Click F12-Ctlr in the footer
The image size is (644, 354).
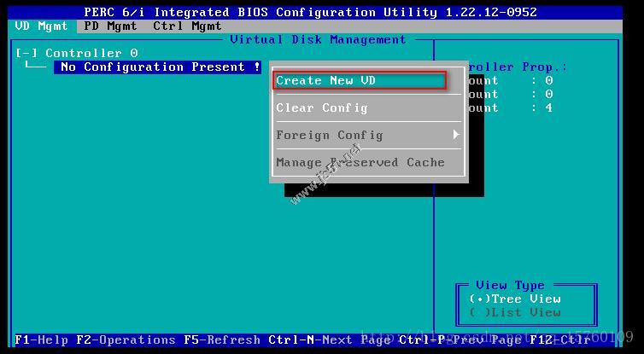(560, 339)
